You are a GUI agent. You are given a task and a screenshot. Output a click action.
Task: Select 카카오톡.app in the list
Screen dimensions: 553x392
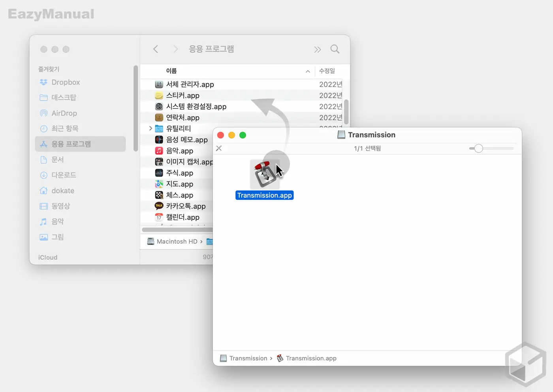pyautogui.click(x=186, y=206)
